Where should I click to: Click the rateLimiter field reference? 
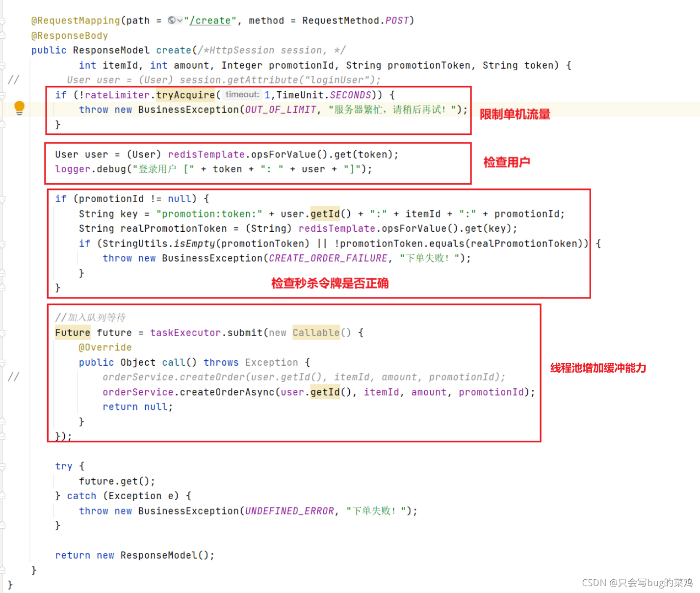pos(117,95)
